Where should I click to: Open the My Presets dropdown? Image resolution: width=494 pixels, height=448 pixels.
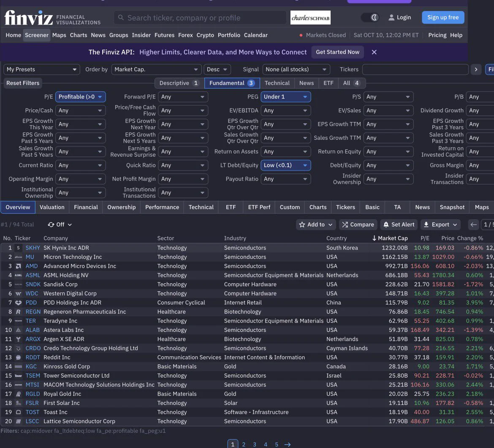pyautogui.click(x=41, y=69)
